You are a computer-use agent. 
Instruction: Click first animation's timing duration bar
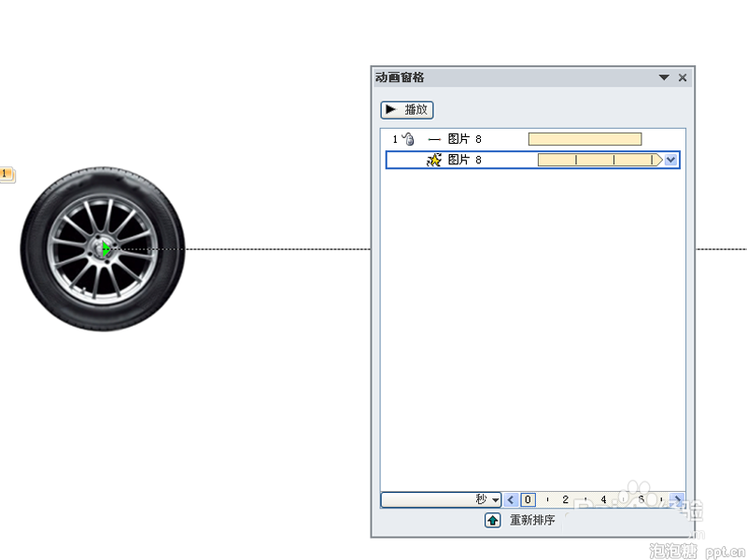coord(585,139)
